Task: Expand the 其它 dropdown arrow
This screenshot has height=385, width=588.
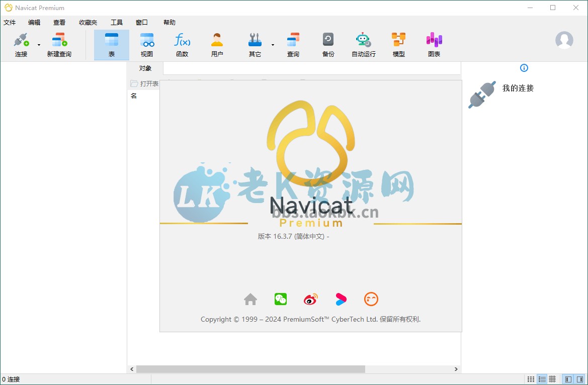Action: click(273, 45)
